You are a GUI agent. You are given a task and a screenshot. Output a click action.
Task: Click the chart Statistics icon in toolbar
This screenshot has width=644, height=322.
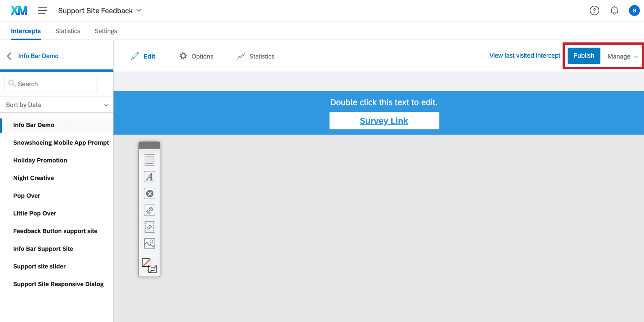click(x=241, y=56)
